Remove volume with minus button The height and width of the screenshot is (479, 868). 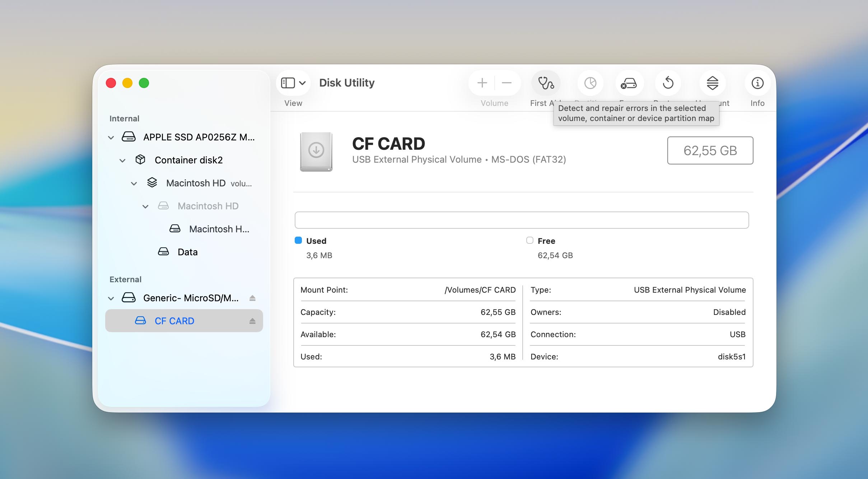[507, 83]
